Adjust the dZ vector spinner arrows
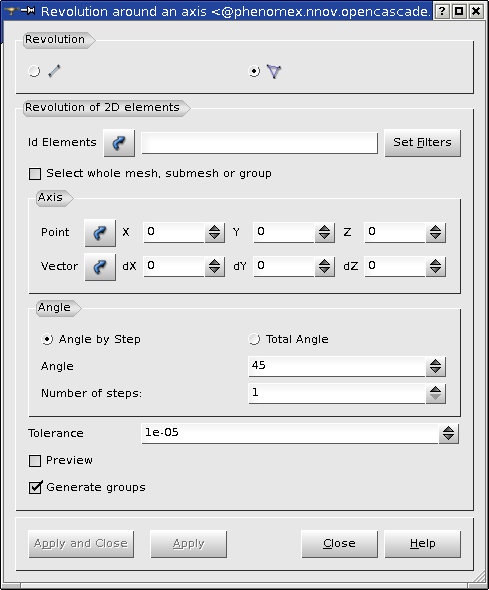Image resolution: width=489 pixels, height=590 pixels. [436, 266]
